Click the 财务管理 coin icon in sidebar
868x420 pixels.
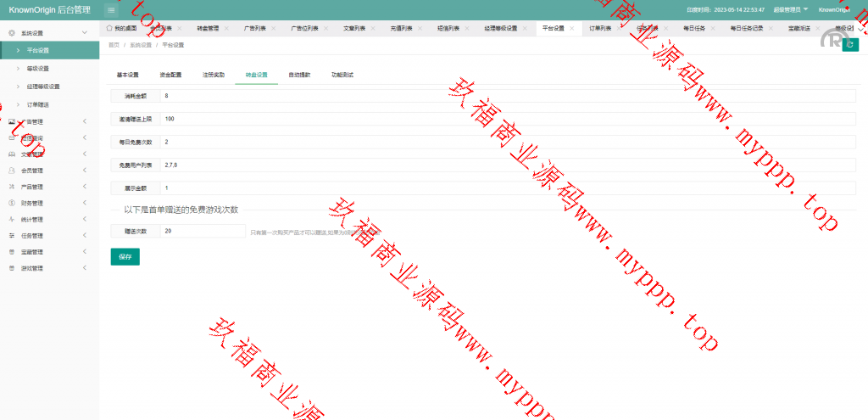pyautogui.click(x=12, y=203)
